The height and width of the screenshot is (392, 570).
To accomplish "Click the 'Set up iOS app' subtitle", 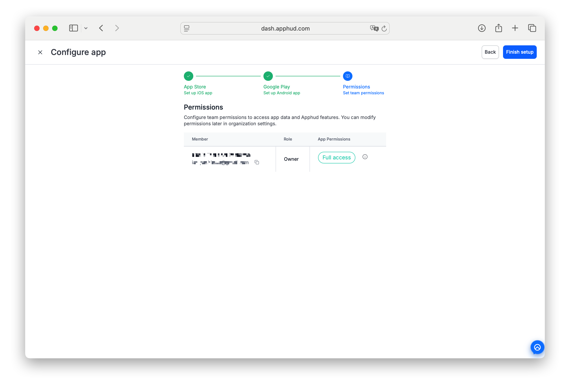I will (198, 93).
